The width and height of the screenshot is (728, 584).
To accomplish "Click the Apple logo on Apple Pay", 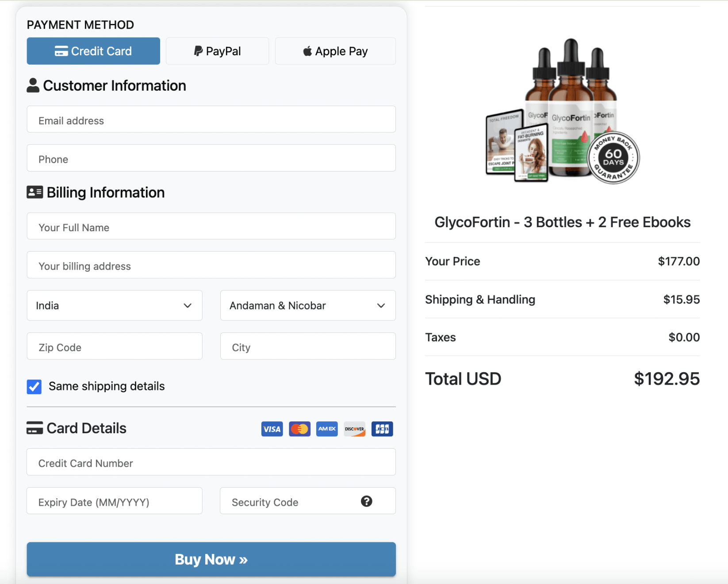I will (307, 50).
